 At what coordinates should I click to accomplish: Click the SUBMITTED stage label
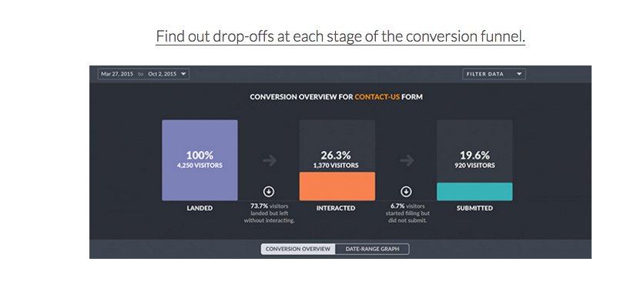[x=475, y=208]
